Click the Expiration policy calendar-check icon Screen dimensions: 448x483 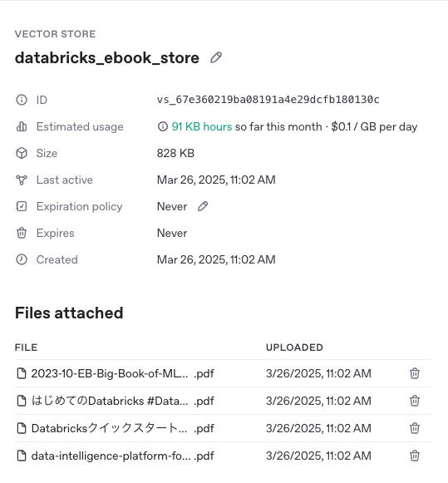pyautogui.click(x=22, y=206)
